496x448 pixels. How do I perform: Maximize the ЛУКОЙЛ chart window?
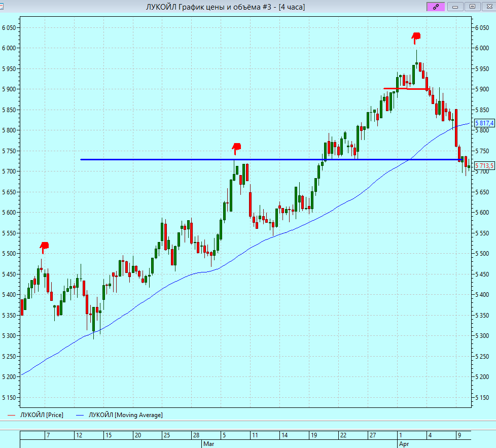(x=472, y=7)
